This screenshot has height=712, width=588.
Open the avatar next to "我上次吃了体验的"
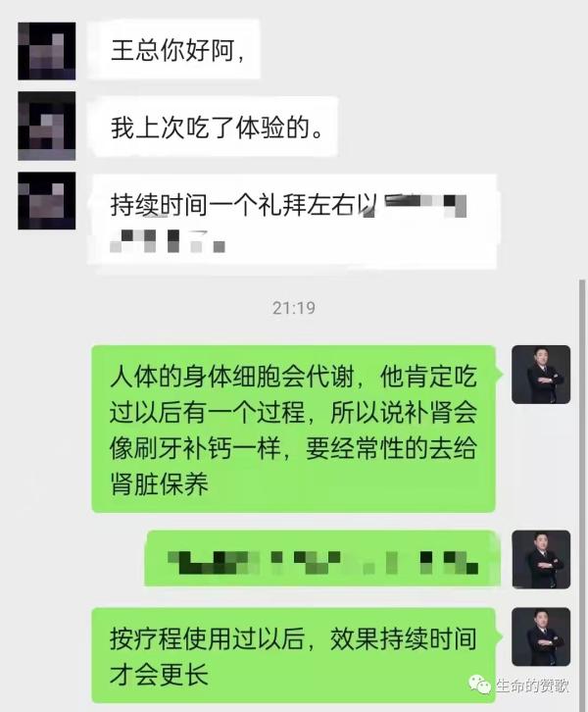click(x=47, y=126)
